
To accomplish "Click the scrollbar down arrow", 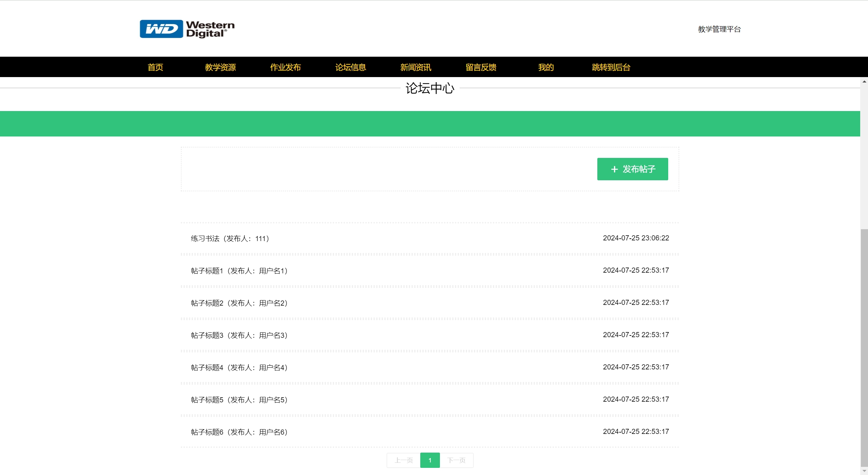I will (864, 471).
